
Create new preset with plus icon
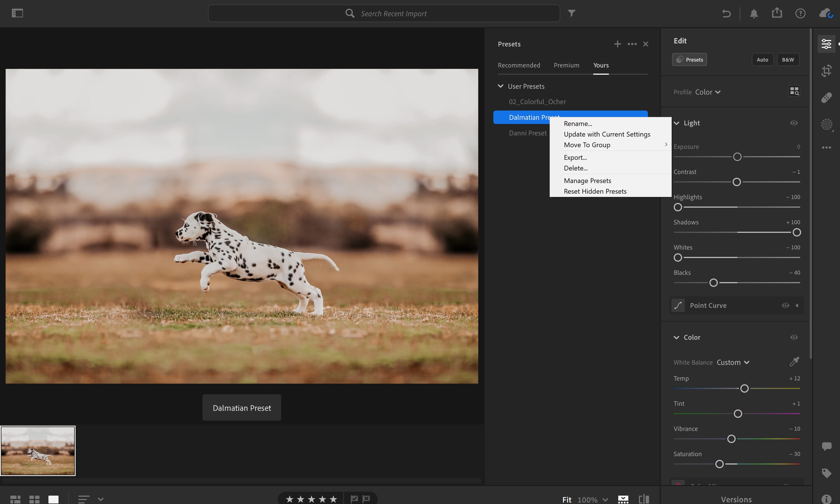click(617, 44)
